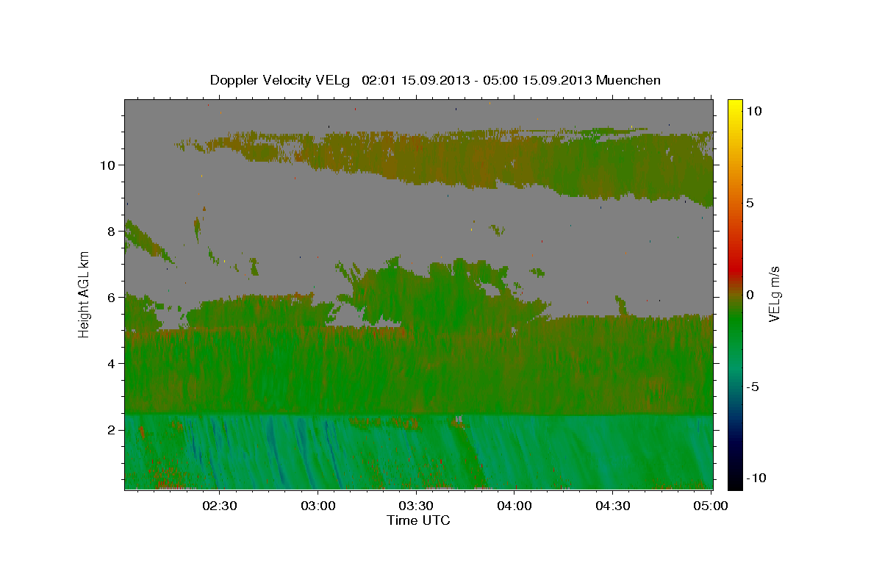Click the colorbar tick label 10 on the right
Screen dimensions: 882x588
(756, 111)
